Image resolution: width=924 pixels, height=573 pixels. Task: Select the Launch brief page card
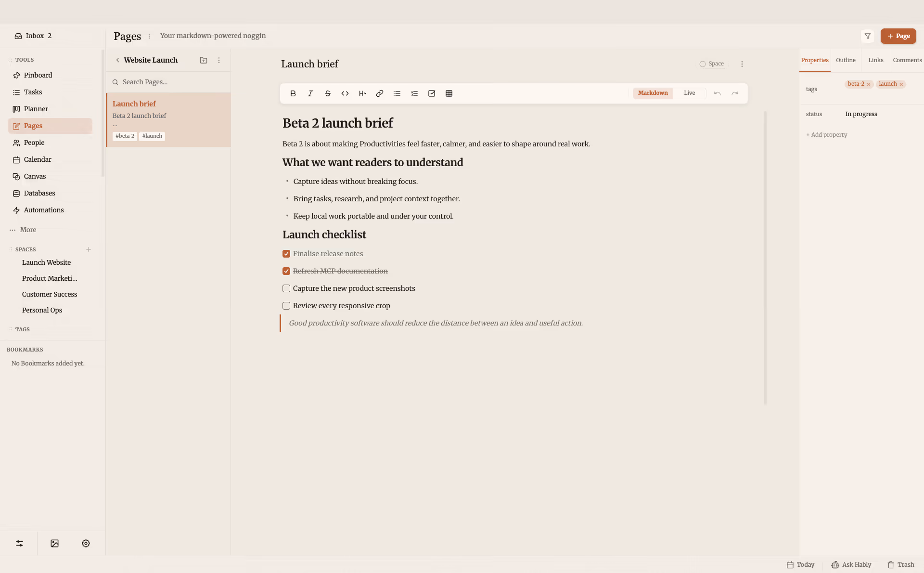[168, 120]
